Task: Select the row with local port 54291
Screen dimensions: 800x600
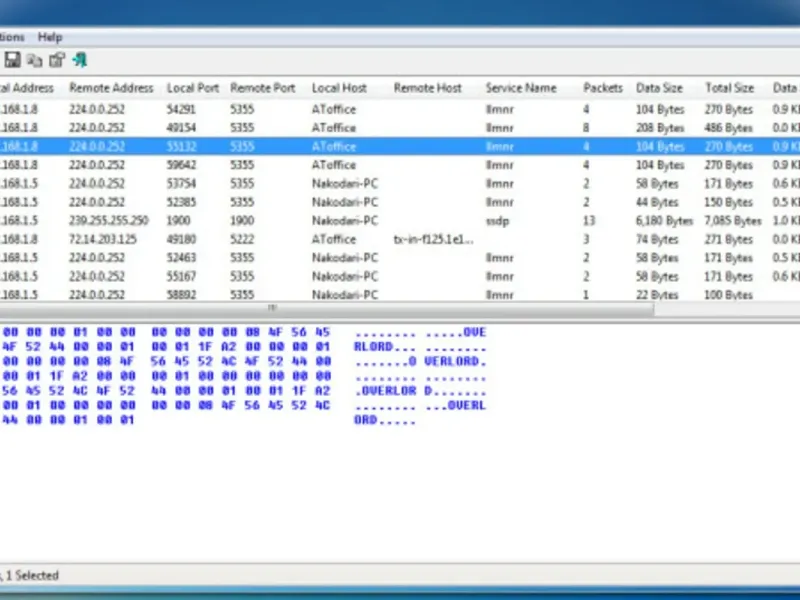Action: 180,110
